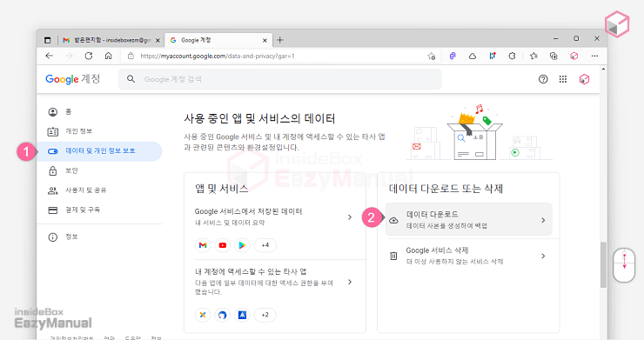The height and width of the screenshot is (340, 644).
Task: Click the search magnifier icon
Action: pos(131,79)
